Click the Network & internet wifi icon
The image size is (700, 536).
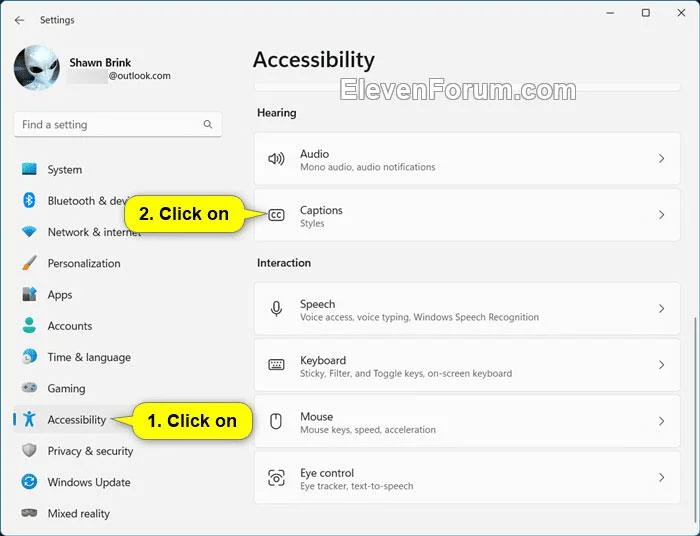(29, 232)
